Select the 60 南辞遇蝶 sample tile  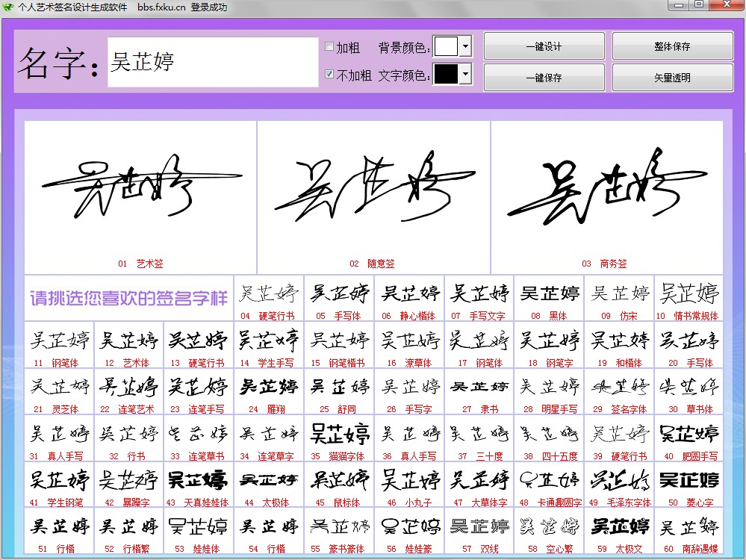coord(689,531)
